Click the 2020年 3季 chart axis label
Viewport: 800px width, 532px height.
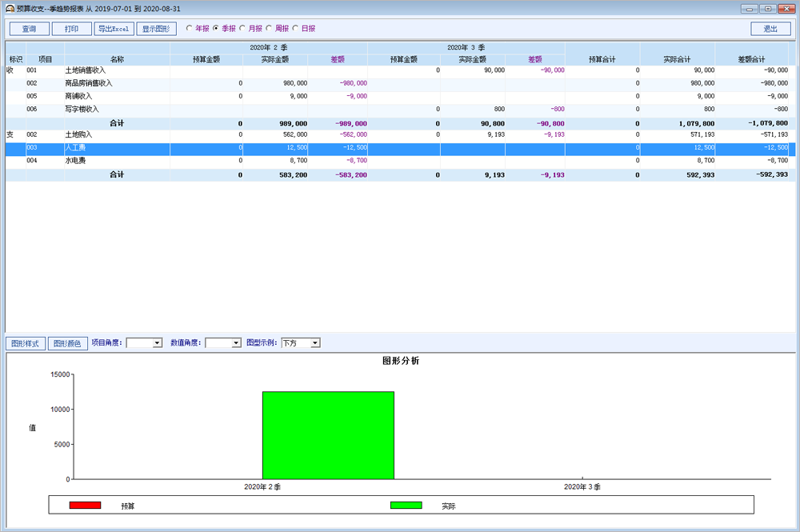point(582,487)
